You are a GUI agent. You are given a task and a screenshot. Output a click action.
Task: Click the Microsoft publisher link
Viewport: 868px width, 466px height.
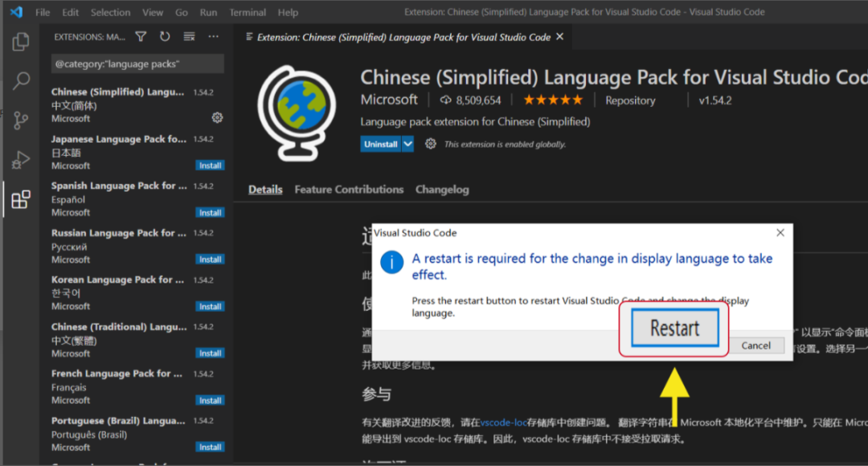(389, 100)
